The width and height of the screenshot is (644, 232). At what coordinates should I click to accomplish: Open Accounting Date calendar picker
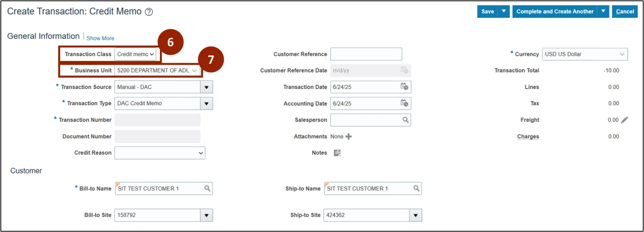click(404, 103)
